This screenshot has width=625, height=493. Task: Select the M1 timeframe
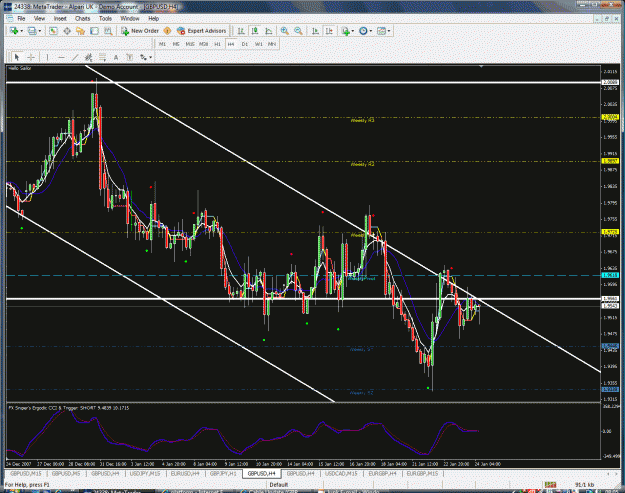tap(162, 44)
